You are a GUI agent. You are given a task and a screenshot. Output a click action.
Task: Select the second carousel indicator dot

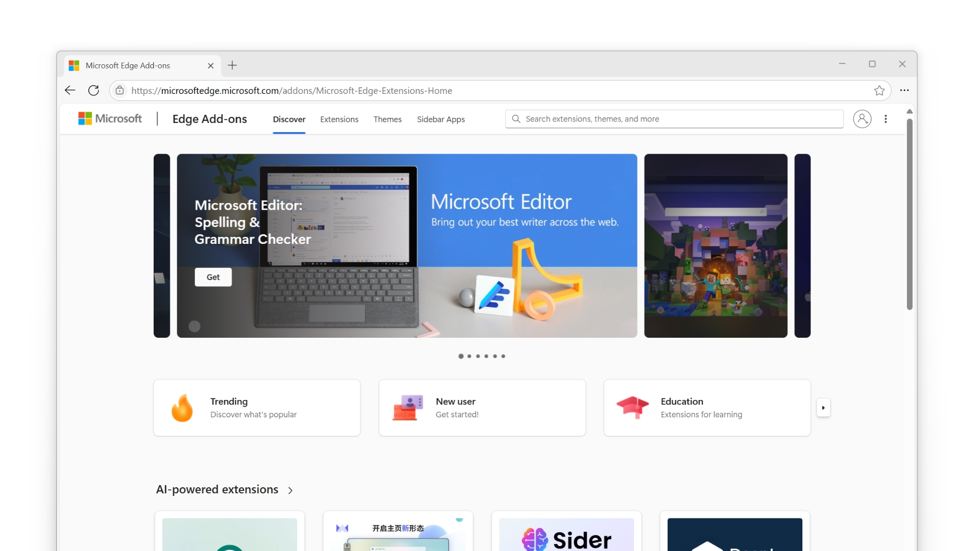click(469, 356)
